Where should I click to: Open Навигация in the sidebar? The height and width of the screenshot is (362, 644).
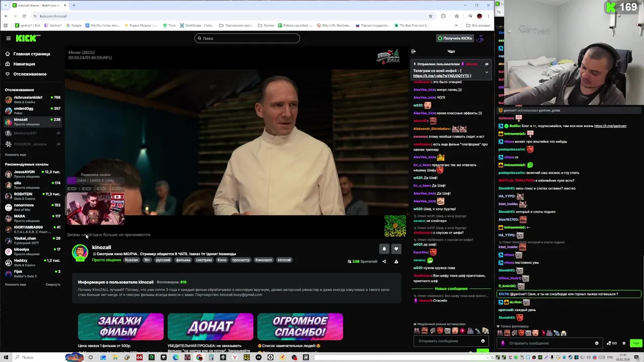(20, 64)
